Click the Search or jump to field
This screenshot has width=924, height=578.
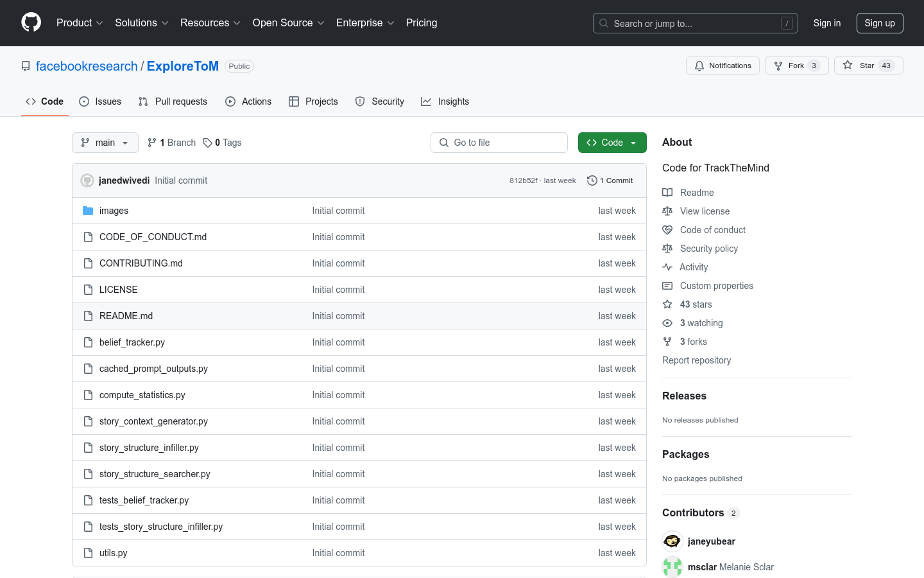click(x=696, y=23)
